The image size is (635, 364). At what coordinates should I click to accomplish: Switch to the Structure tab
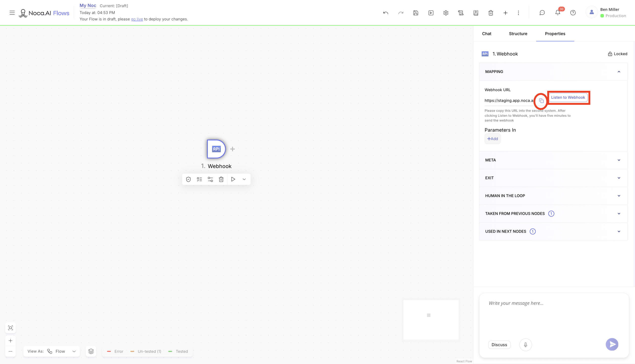coord(518,33)
